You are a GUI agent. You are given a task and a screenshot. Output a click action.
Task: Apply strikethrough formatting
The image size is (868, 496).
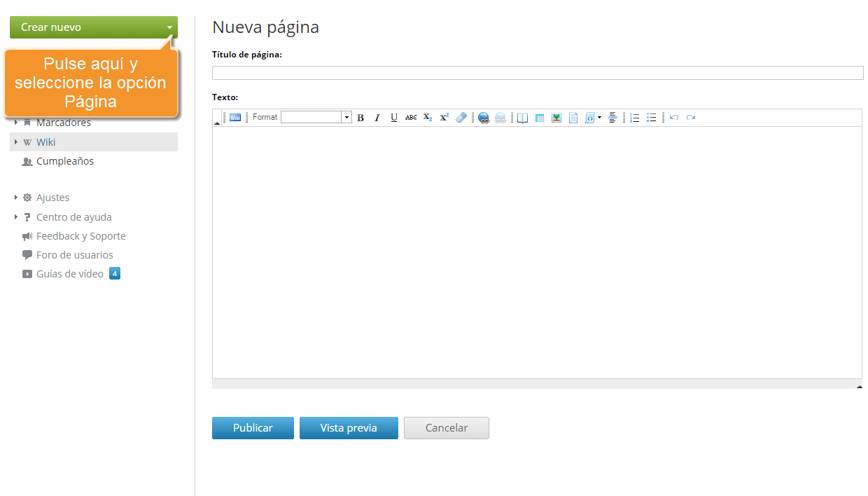coord(411,118)
